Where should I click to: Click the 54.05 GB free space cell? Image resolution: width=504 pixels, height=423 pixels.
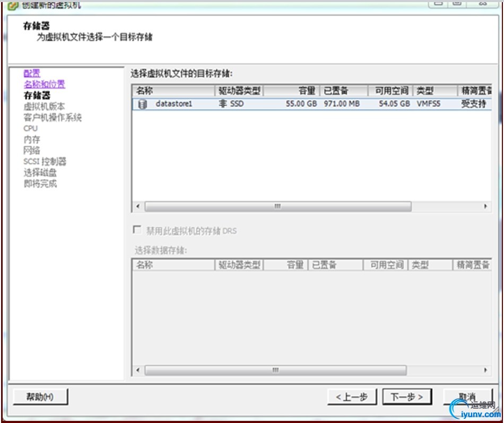394,104
